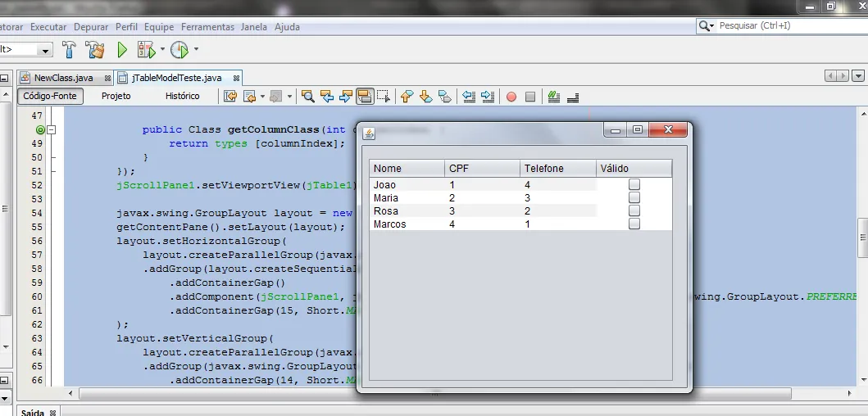Click Shift Line Left icon
This screenshot has width=868, height=416.
469,97
